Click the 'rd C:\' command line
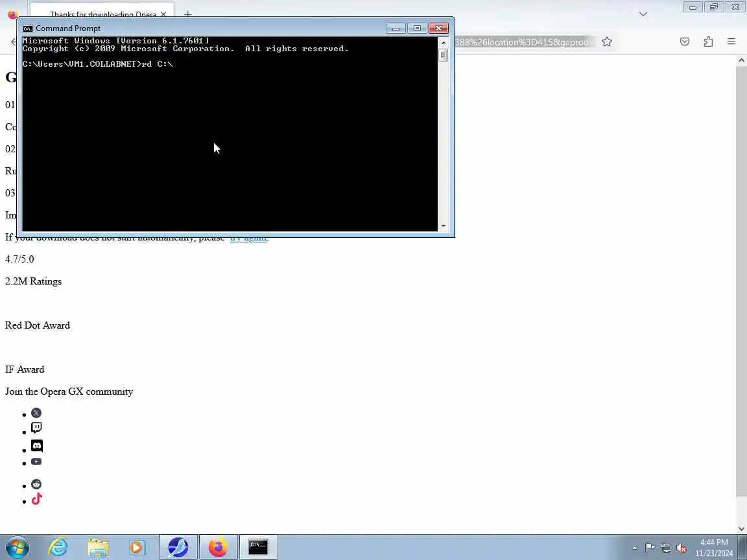 157,64
